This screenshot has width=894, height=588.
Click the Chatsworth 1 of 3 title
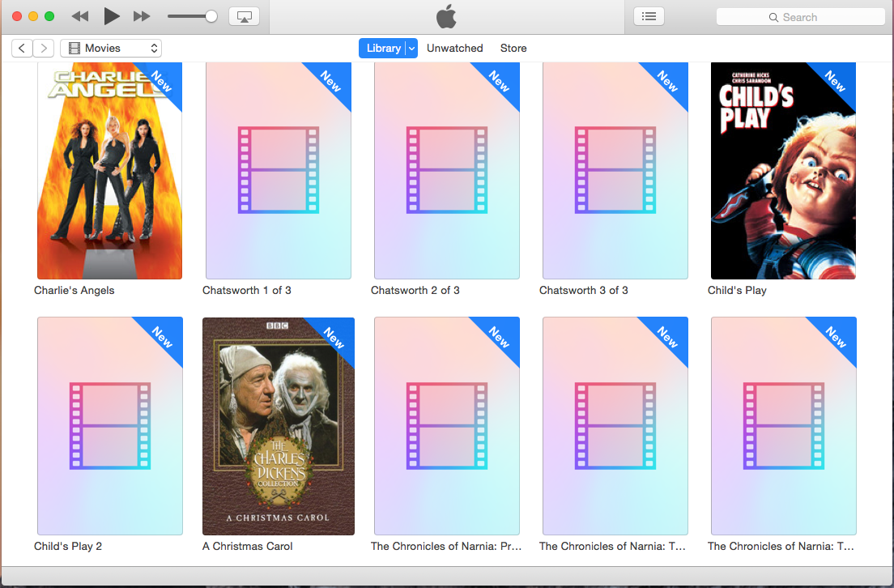(247, 290)
